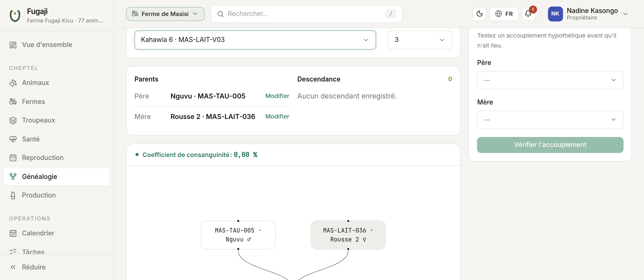Click the Tâches checklist icon
The image size is (644, 280).
pos(13,251)
